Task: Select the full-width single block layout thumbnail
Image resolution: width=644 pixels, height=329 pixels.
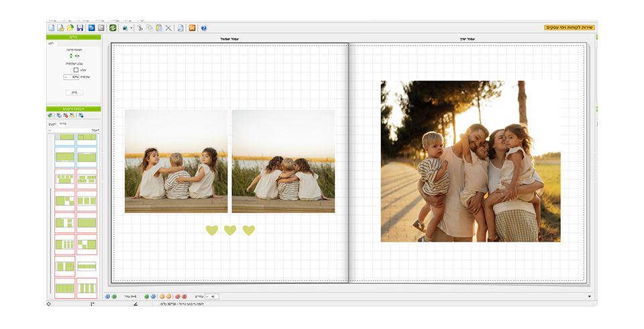Action: 87,222
